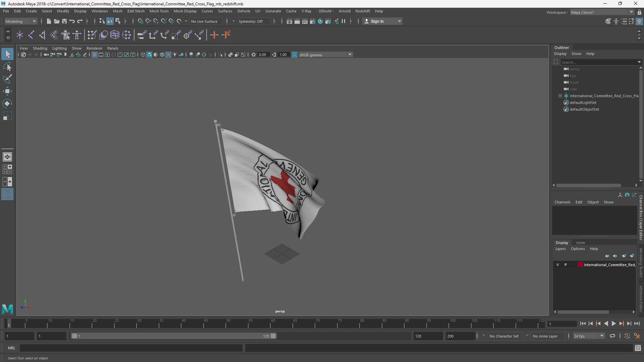Image resolution: width=644 pixels, height=362 pixels.
Task: Click the Lattice deformer shelf icon
Action: point(115,35)
